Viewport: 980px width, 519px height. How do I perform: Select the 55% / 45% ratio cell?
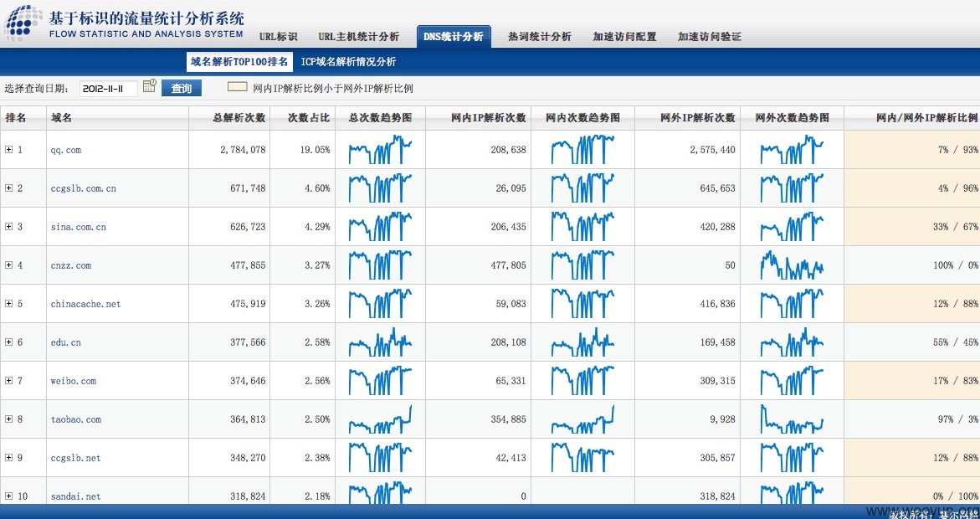(912, 342)
